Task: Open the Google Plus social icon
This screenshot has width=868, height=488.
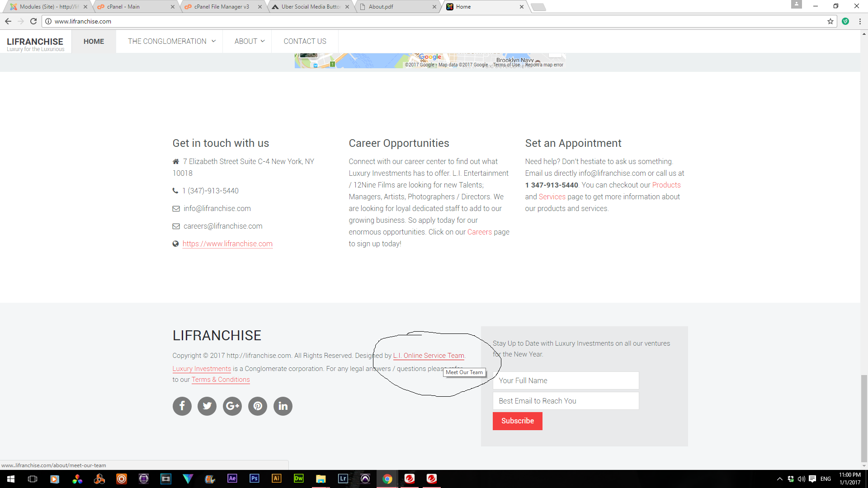Action: [x=232, y=406]
